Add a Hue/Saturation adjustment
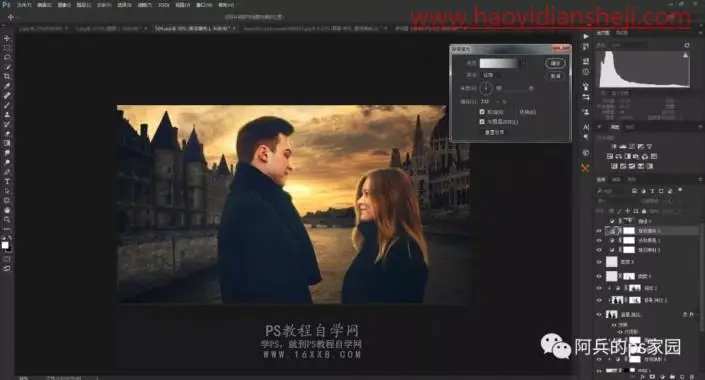705x380 pixels. tap(610, 156)
